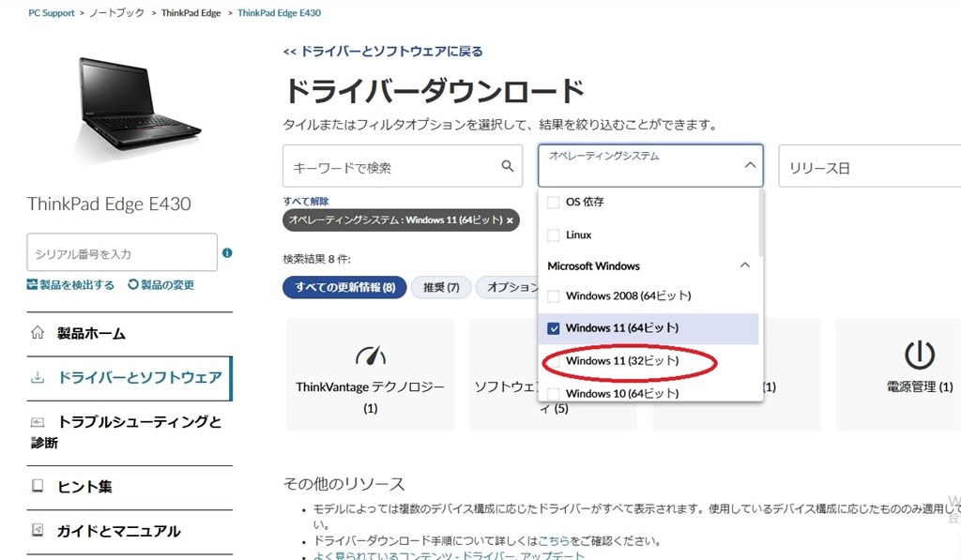Open the ThinkVantage テクノロジー gauge tile
Image resolution: width=961 pixels, height=560 pixels.
(x=370, y=373)
